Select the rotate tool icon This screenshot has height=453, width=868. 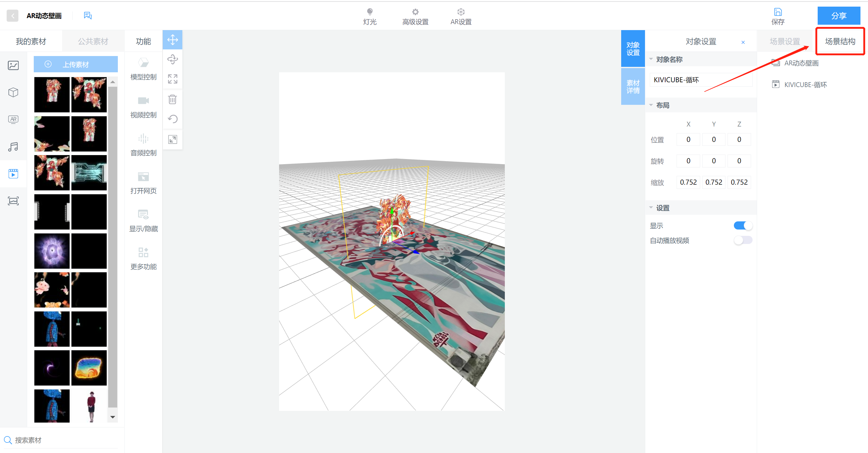[172, 59]
